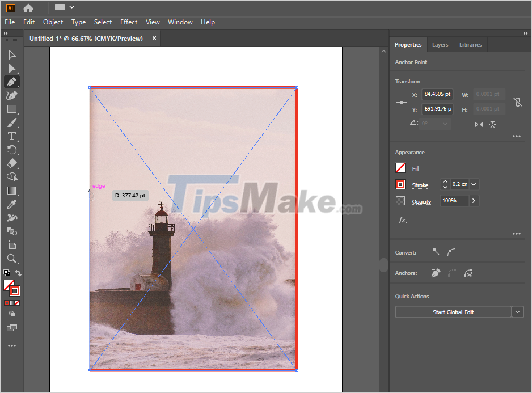Screen dimensions: 532x393
Task: Toggle the constrain proportions link for width and height
Action: 517,102
